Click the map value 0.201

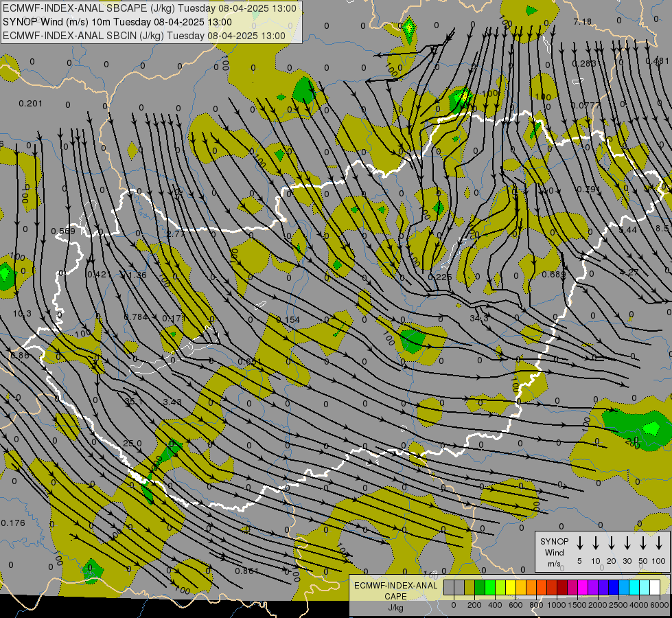(x=30, y=104)
